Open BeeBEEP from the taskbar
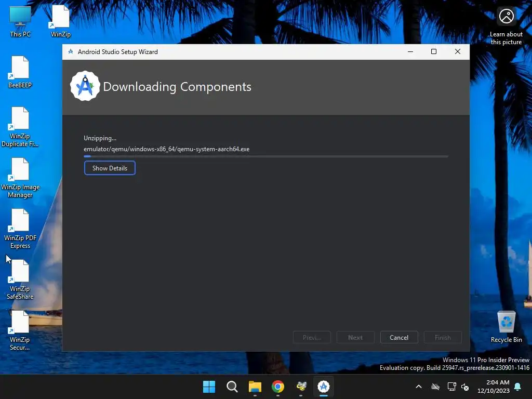532x399 pixels. coord(301,387)
